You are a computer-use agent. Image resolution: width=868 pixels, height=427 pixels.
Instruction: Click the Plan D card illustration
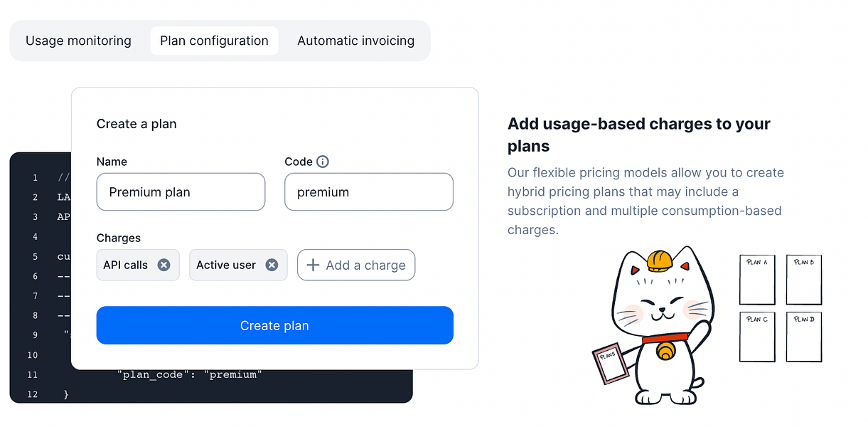(804, 337)
